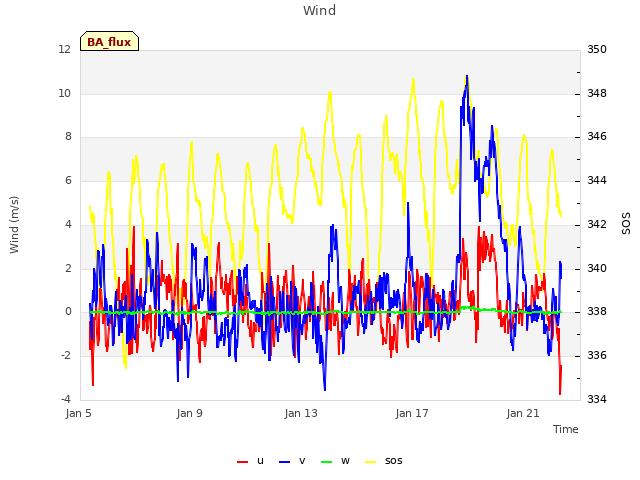This screenshot has height=480, width=640.
Task: Click the Jan 5 tick label
Action: 78,413
